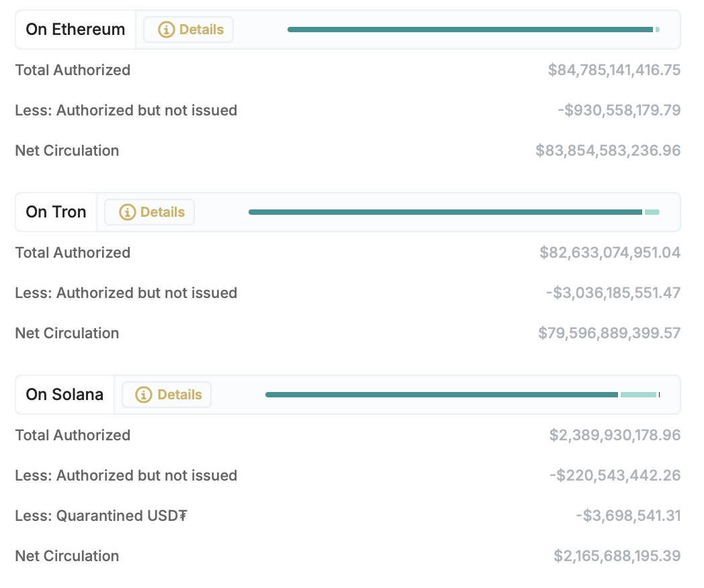Image resolution: width=704 pixels, height=588 pixels.
Task: Click the USD₮ symbol in Quarantined row
Action: (183, 516)
